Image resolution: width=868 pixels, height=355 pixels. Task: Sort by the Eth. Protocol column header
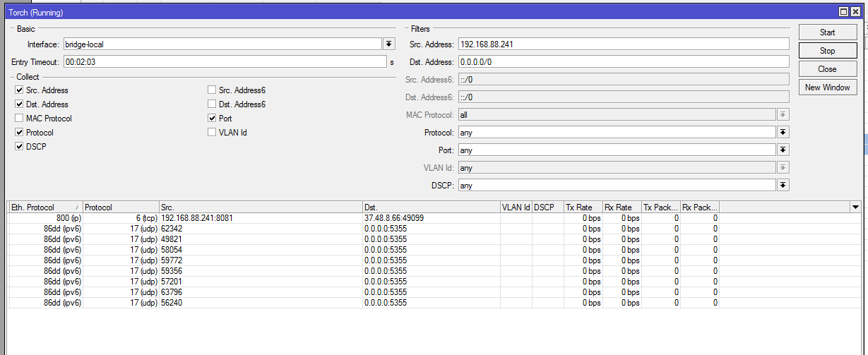click(x=42, y=207)
